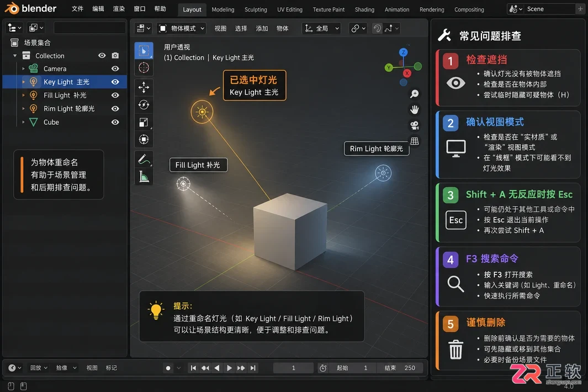Toggle Rim Light visibility eye icon
This screenshot has width=588, height=392.
click(115, 109)
